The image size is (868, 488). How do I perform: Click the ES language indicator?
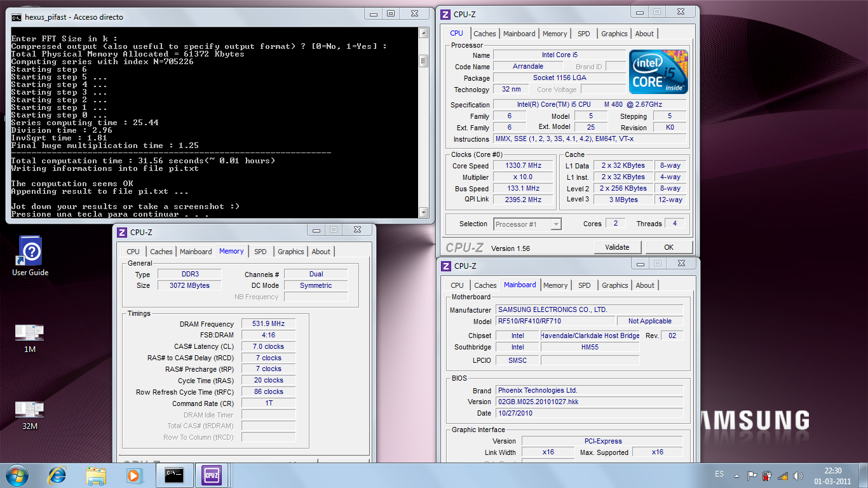pos(719,474)
